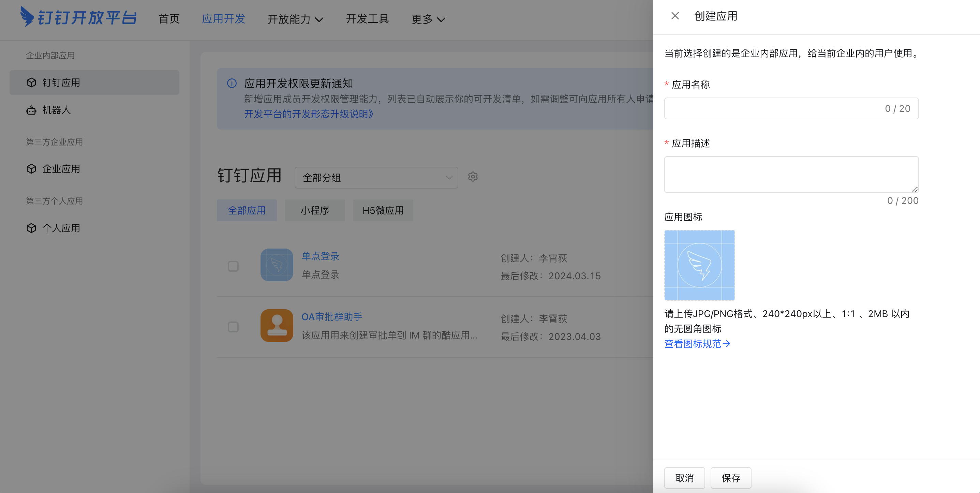Check the checkbox for 单点登录 app
Screen dimensions: 980x493
[233, 266]
